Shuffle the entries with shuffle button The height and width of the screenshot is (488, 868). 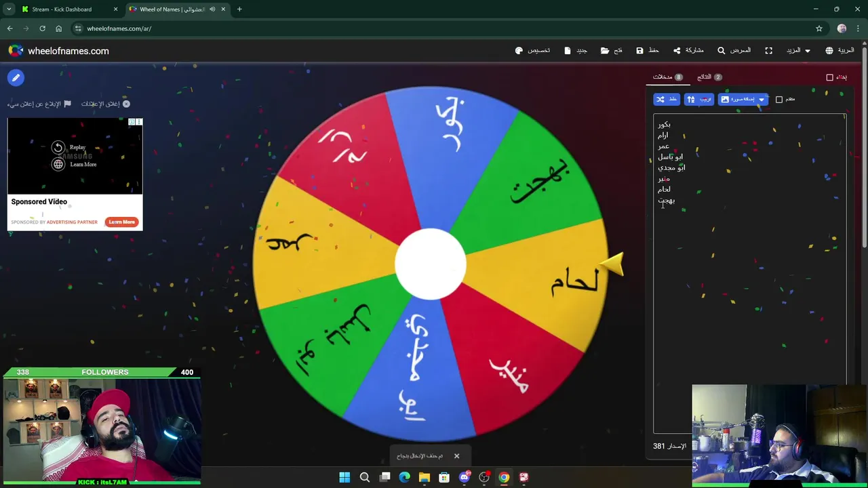pos(667,100)
